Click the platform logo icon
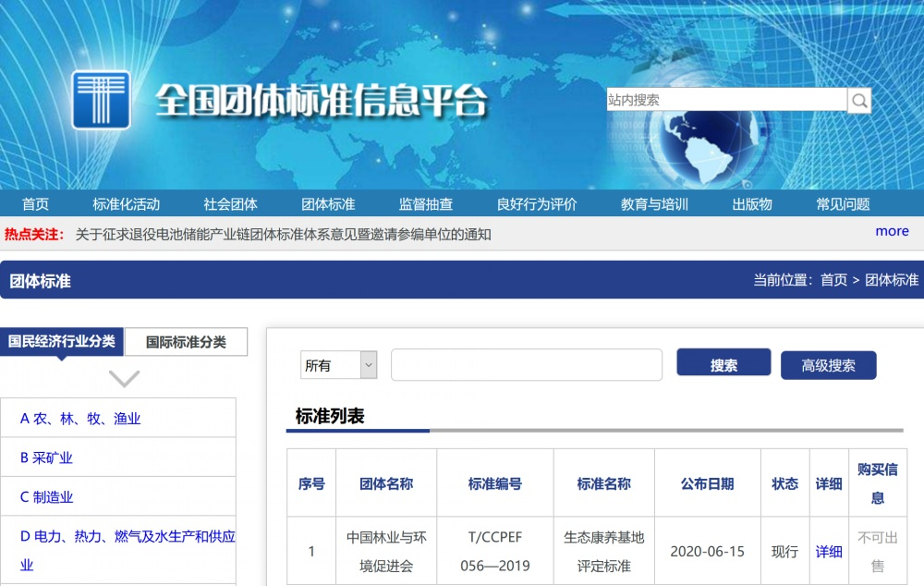 (101, 100)
